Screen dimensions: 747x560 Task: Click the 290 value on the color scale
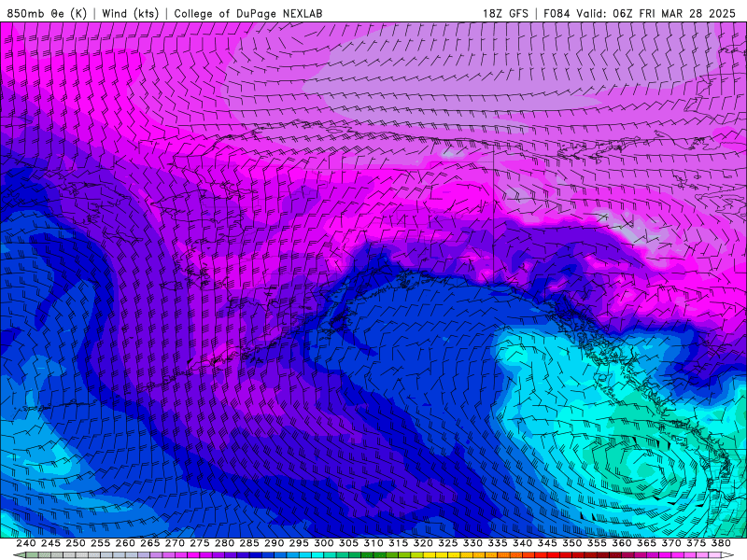coord(274,543)
